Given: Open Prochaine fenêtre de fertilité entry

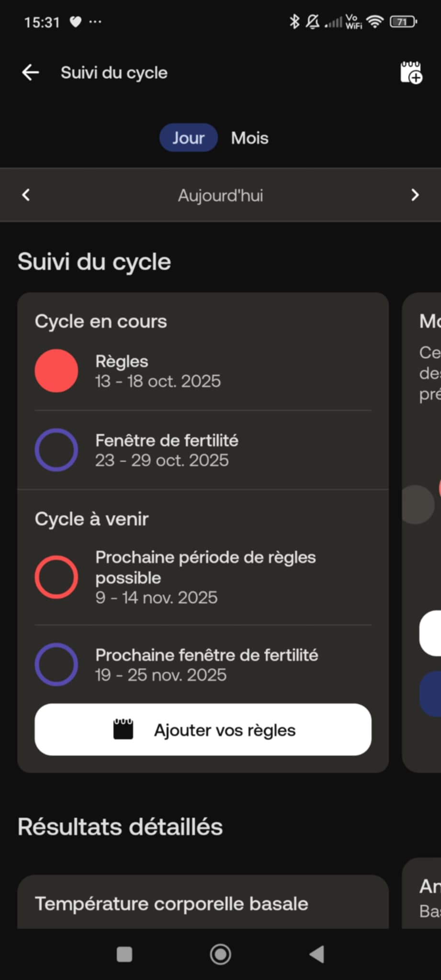Looking at the screenshot, I should pos(207,664).
